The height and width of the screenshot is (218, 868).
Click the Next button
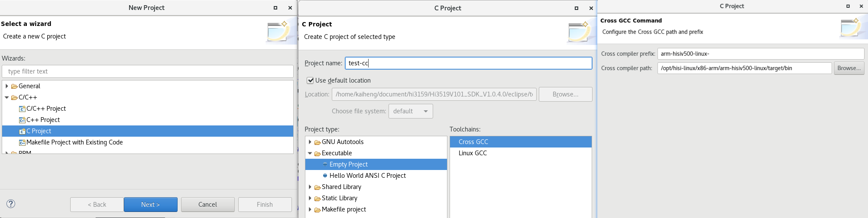(150, 205)
